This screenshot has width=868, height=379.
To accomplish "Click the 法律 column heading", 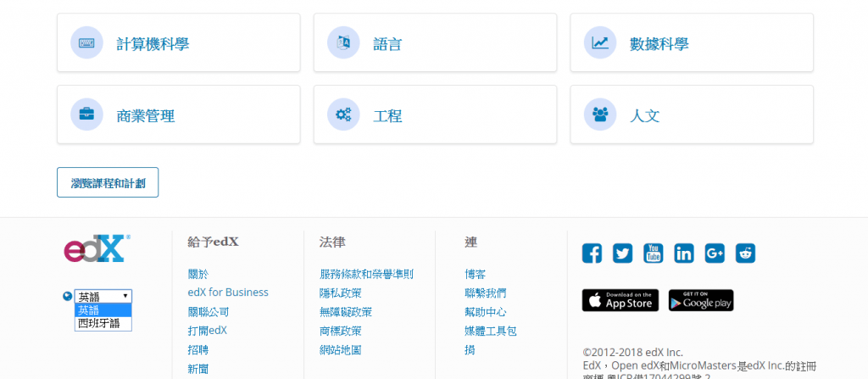I will (x=332, y=242).
